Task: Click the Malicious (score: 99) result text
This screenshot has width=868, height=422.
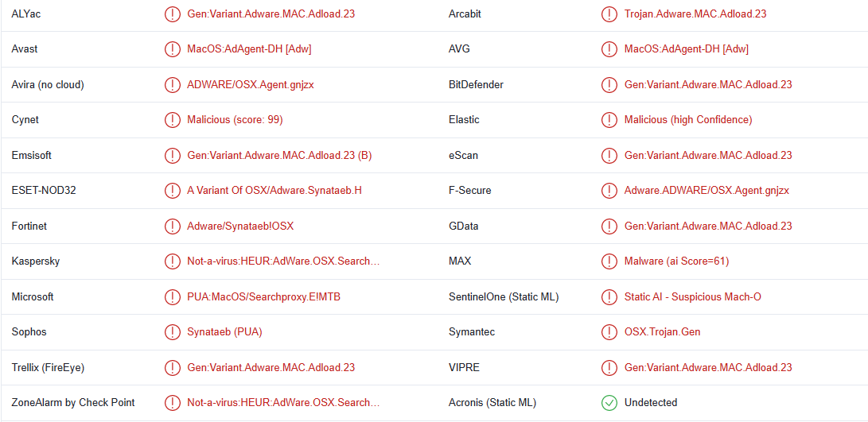Action: (x=235, y=120)
